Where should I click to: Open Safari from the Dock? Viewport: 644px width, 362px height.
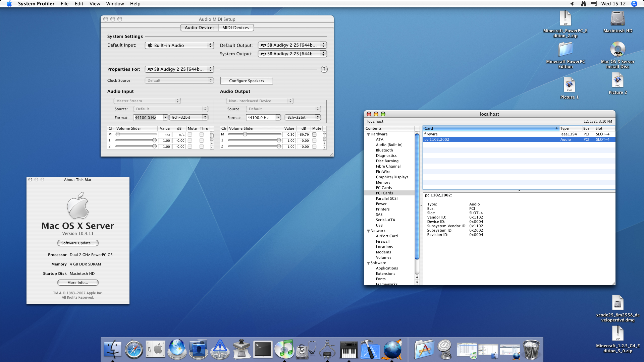[134, 349]
